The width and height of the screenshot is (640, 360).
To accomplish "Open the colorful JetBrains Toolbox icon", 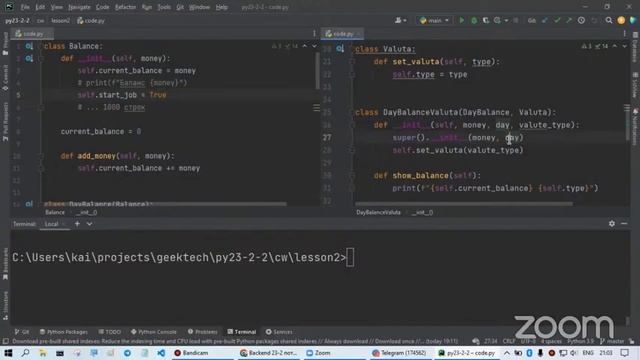I will pos(633,20).
